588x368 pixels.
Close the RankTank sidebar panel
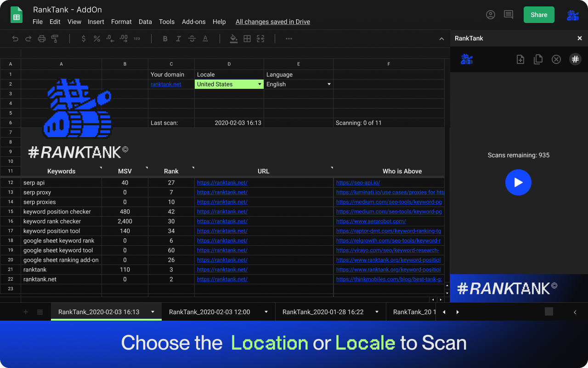[580, 38]
